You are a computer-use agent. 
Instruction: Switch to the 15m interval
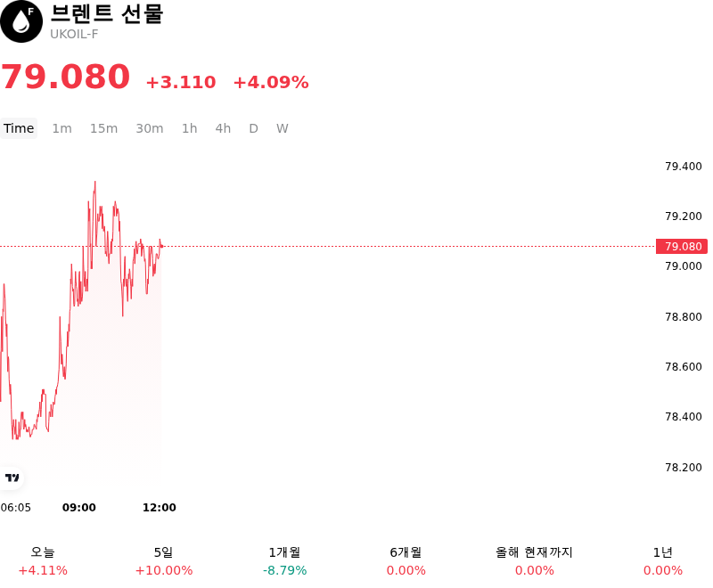[x=103, y=128]
